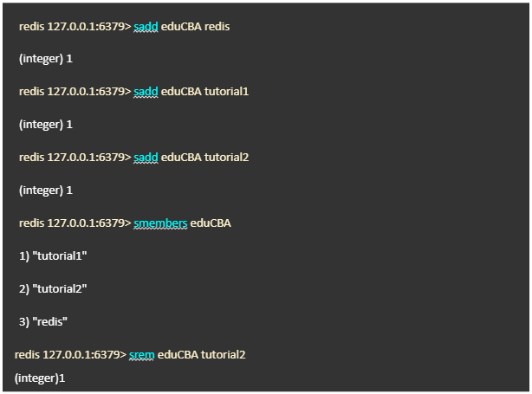Select result 2) "tutorial2" in the members list
Image resolution: width=532 pixels, height=394 pixels.
tap(53, 289)
